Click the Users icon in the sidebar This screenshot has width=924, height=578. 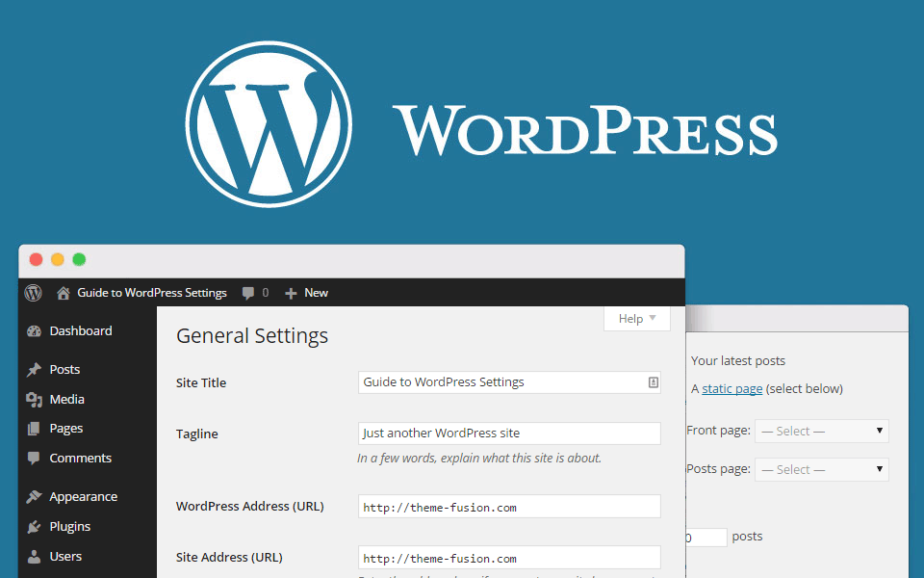[34, 556]
